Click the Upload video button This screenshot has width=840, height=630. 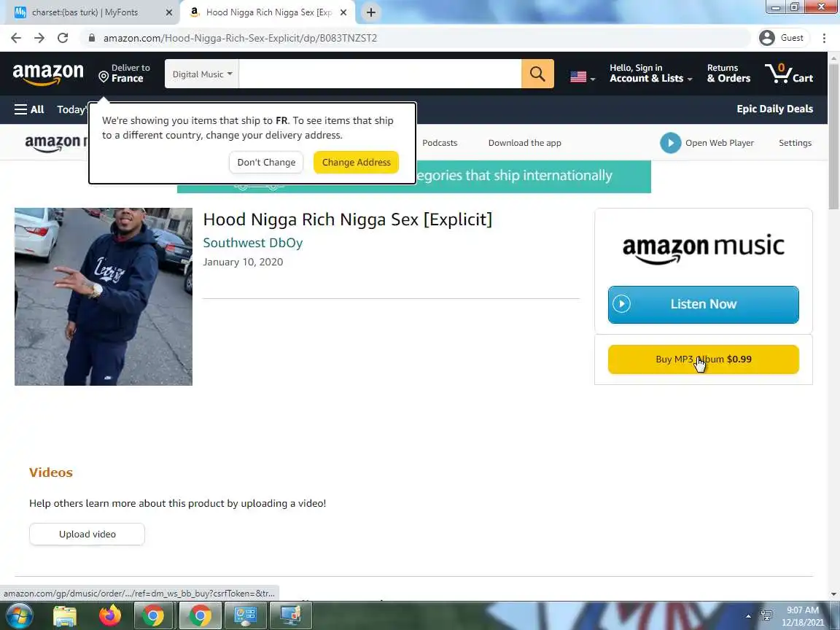tap(87, 534)
